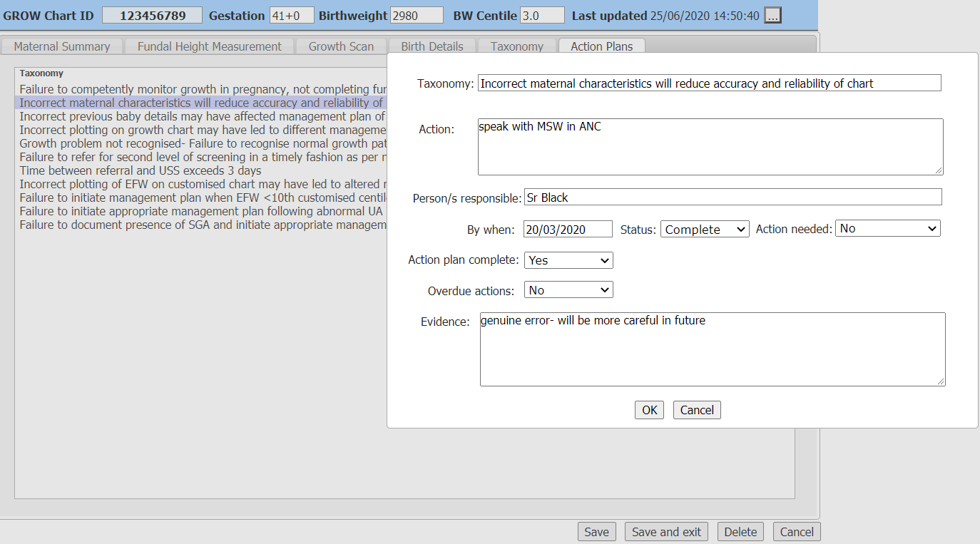Image resolution: width=980 pixels, height=544 pixels.
Task: Click the bottom Save button
Action: 596,532
